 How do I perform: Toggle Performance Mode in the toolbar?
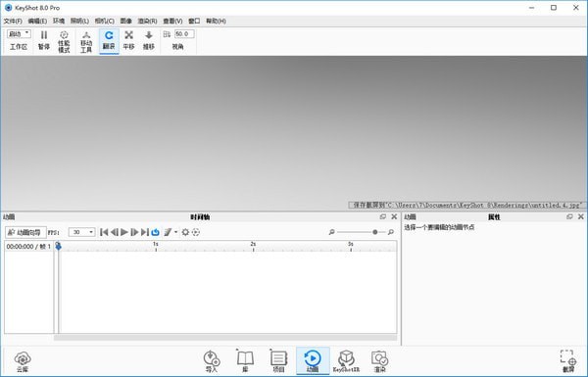(64, 41)
